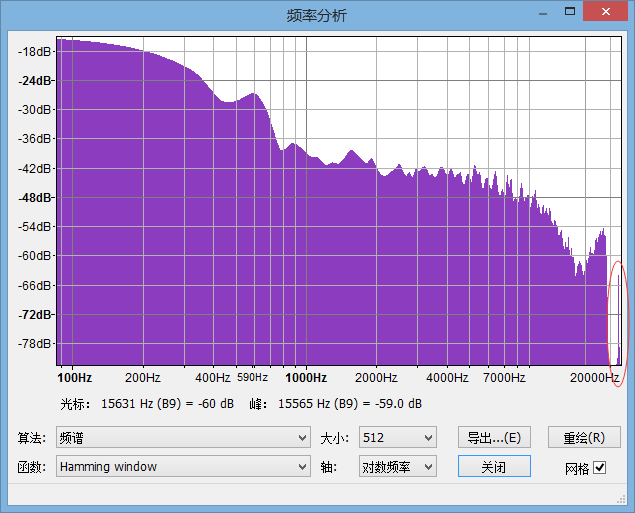Minimize the 频率分析 window

click(x=543, y=12)
